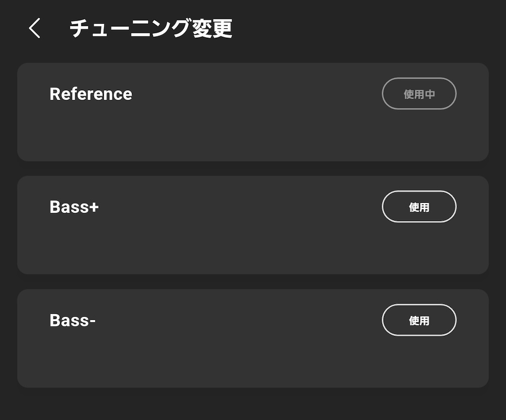Apply the Bass- tuning with 使用 button
This screenshot has height=420, width=506.
[x=419, y=320]
